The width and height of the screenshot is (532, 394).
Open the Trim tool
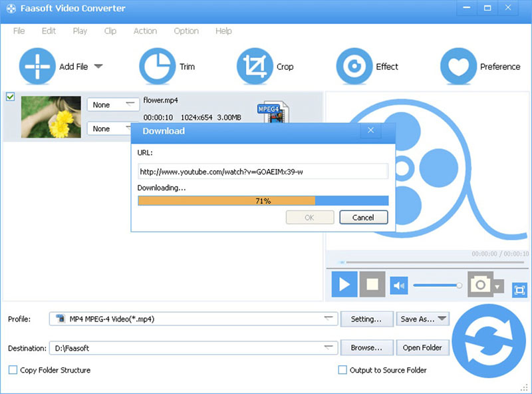[158, 67]
